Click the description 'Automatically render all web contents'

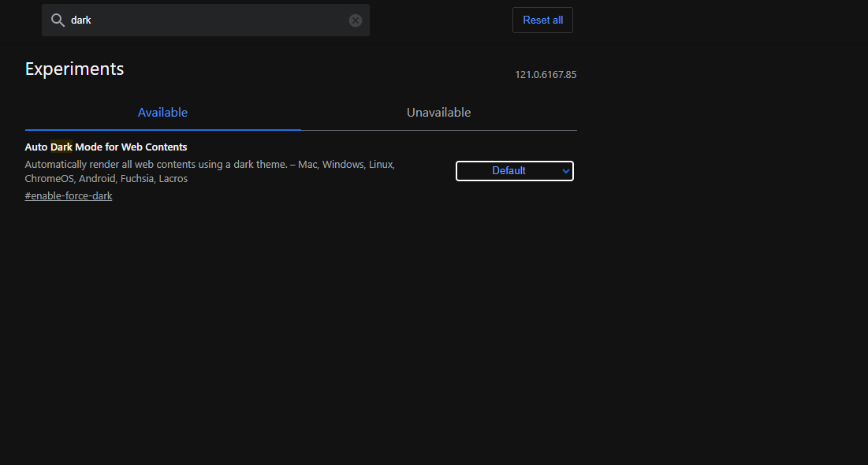tap(210, 171)
